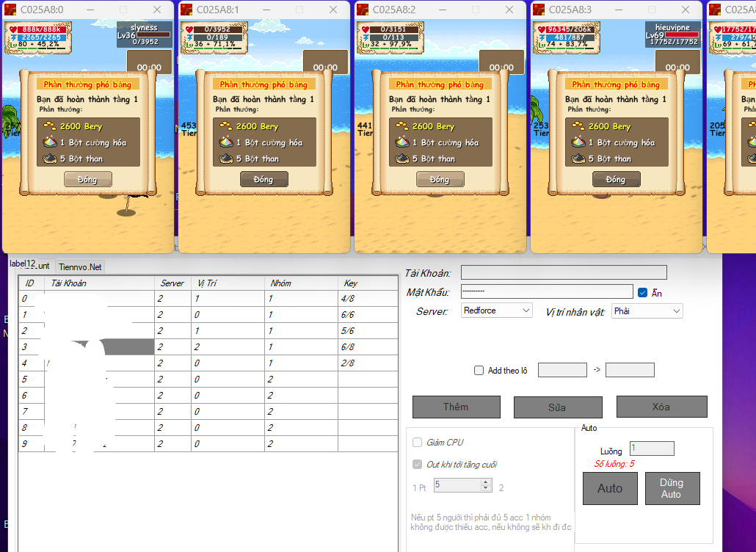
Task: Click the lightning energy icon in window C025A8:0
Action: [12, 37]
